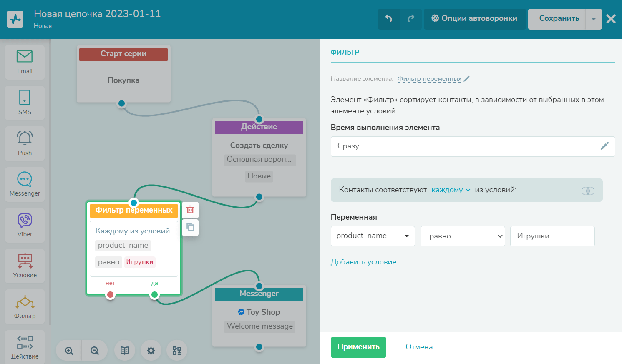
Task: Click the Действие block bottom output connector
Action: [259, 197]
